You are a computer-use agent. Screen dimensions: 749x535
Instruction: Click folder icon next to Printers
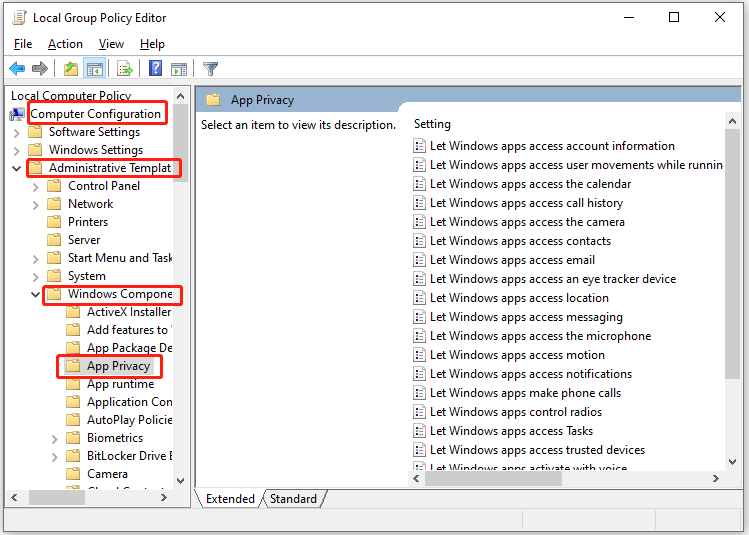click(x=54, y=222)
